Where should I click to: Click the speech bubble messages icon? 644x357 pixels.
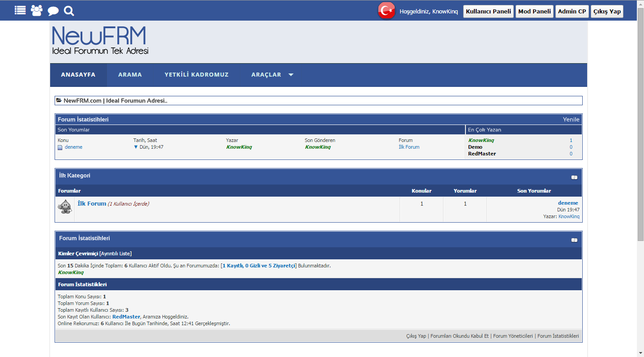pos(53,11)
